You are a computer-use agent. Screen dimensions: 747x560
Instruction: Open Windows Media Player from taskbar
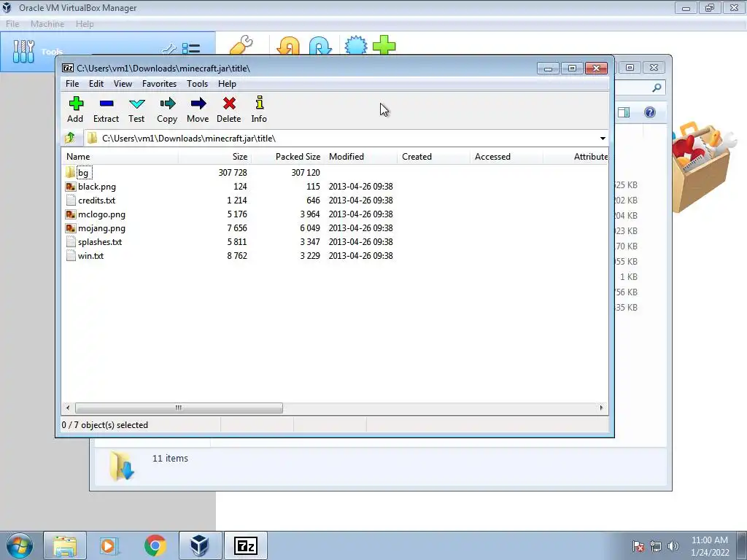point(109,545)
